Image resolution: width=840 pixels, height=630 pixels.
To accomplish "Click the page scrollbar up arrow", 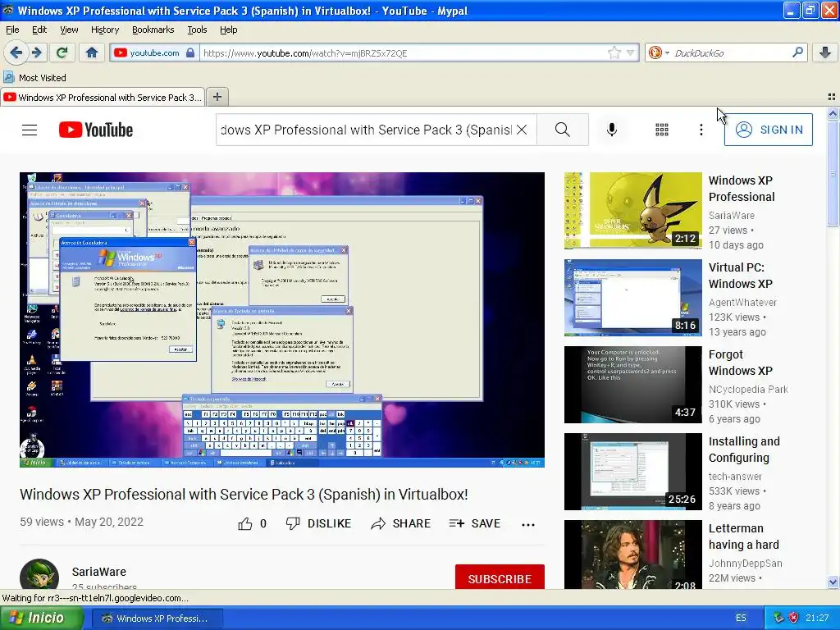I will (833, 113).
